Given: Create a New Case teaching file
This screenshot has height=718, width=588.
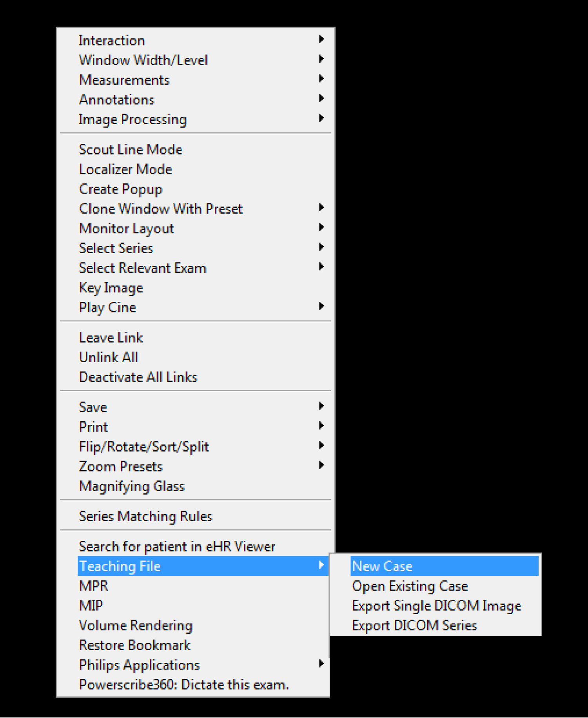Looking at the screenshot, I should click(x=382, y=566).
